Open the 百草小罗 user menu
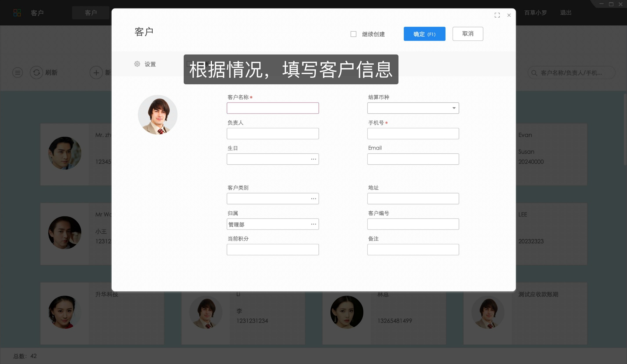Viewport: 627px width, 364px height. (535, 13)
